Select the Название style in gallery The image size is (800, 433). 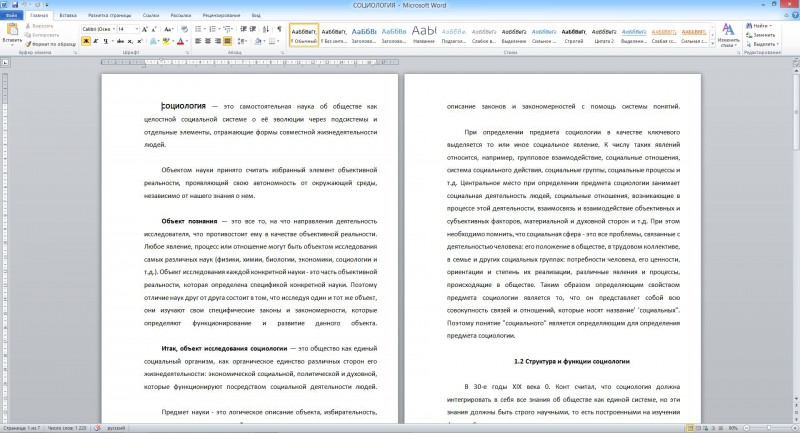[424, 35]
